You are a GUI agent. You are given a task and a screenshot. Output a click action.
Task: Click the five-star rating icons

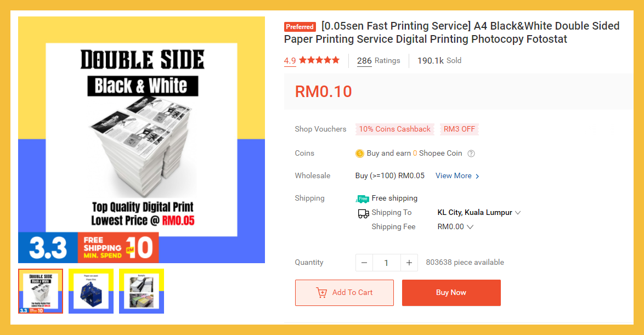coord(319,60)
